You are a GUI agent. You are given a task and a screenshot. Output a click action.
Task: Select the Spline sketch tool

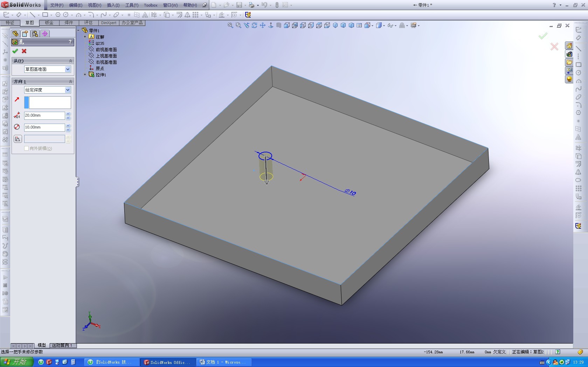point(104,15)
